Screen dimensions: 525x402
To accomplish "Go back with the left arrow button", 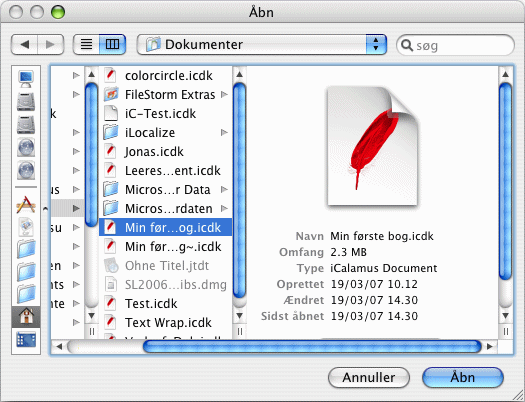I will click(x=24, y=44).
